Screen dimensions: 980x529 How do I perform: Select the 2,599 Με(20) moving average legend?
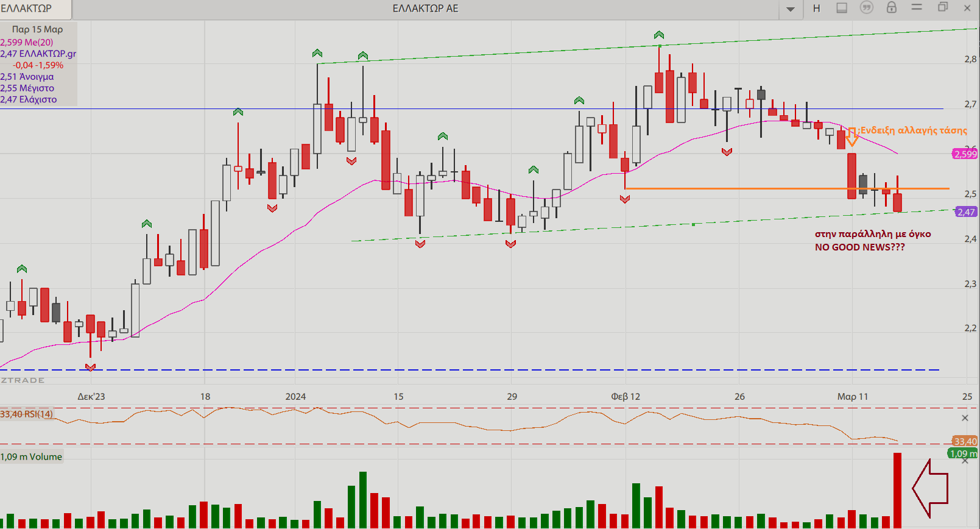point(27,42)
